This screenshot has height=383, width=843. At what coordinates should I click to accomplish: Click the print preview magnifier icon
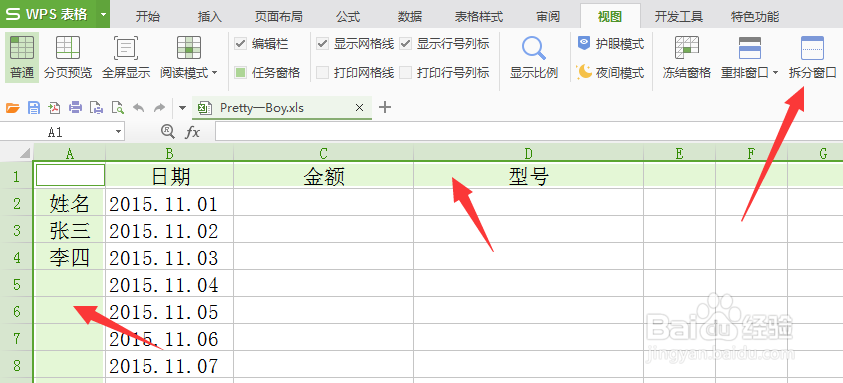point(117,108)
